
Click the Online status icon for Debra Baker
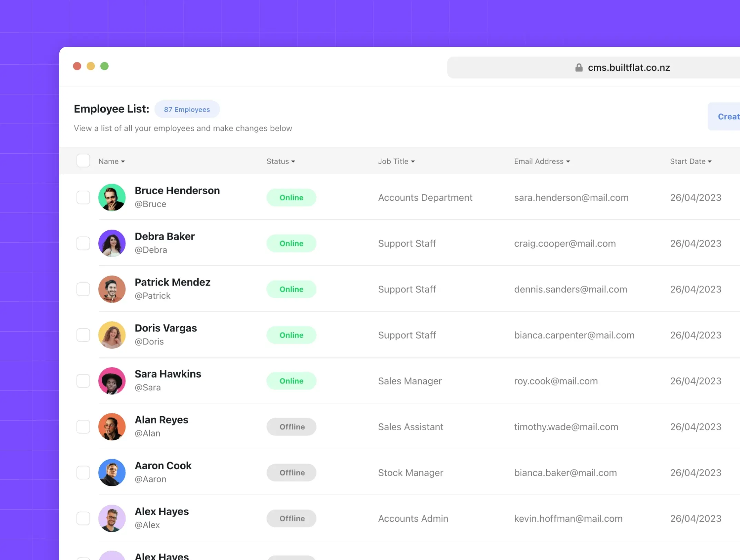[291, 243]
